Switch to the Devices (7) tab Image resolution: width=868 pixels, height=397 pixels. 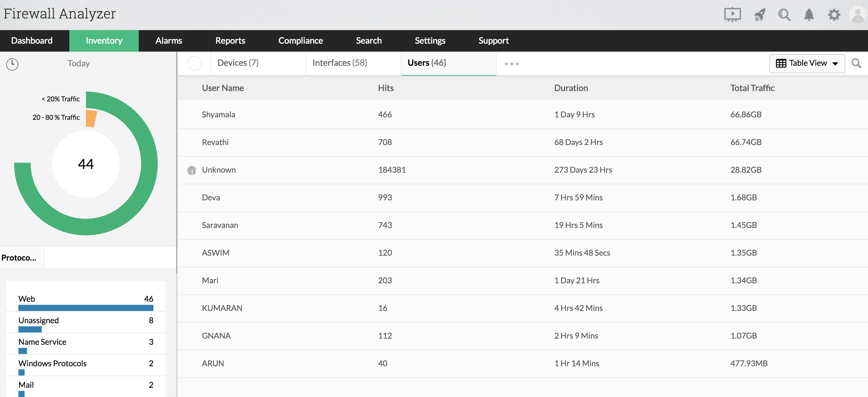239,62
